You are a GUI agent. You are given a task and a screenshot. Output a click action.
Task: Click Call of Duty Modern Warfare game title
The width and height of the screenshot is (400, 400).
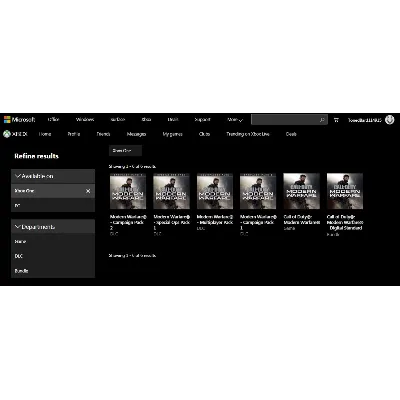click(302, 220)
